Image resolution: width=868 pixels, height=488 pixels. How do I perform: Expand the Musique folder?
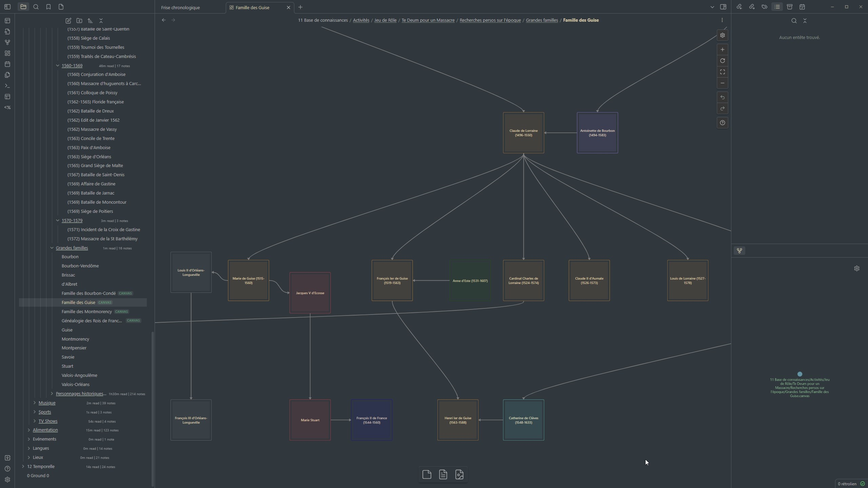click(x=35, y=403)
